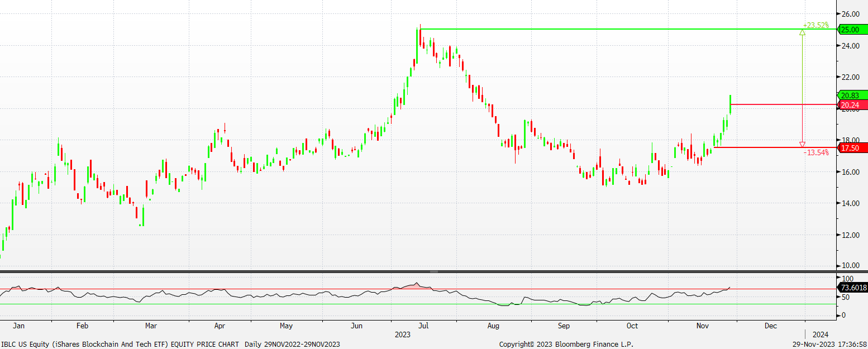
Task: Click the Sep month label
Action: 564,326
